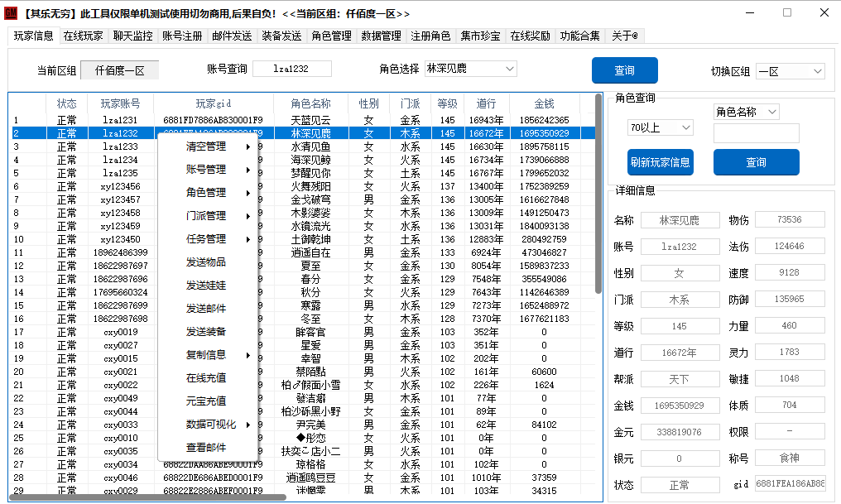
Task: Open the 角色选择 dropdown showing 林深见鹿
Action: [x=475, y=69]
